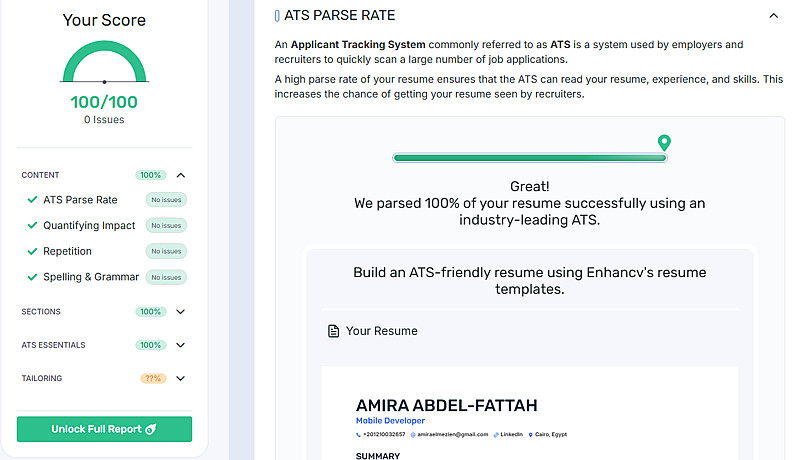The image size is (800, 460).
Task: Click the location pin on the progress bar
Action: (664, 144)
